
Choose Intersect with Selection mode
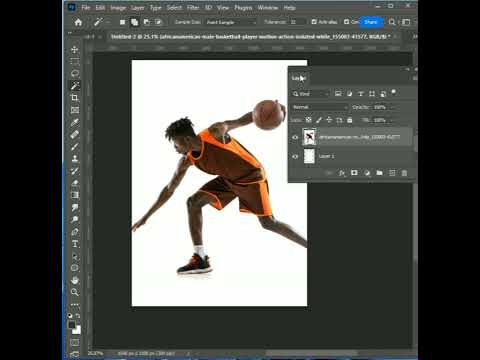pos(158,22)
